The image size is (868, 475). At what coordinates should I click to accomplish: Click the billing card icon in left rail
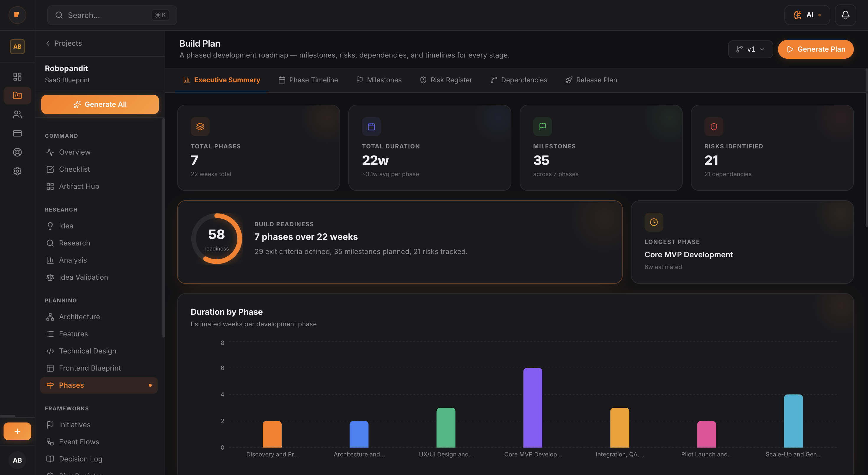17,133
